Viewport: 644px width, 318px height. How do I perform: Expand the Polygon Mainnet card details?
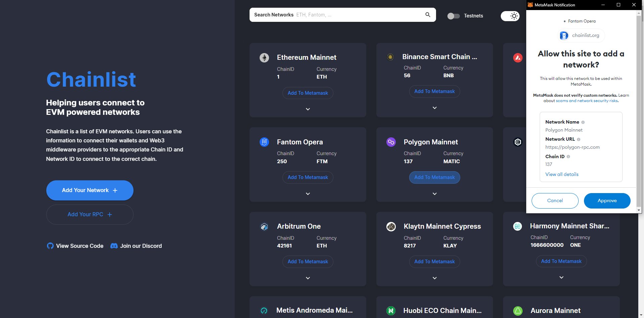435,194
